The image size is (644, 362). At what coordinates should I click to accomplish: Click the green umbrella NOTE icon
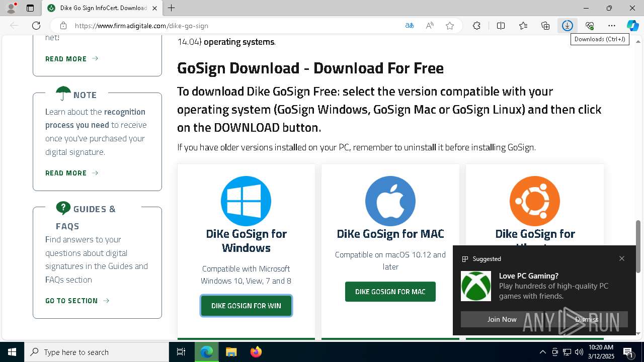tap(63, 94)
